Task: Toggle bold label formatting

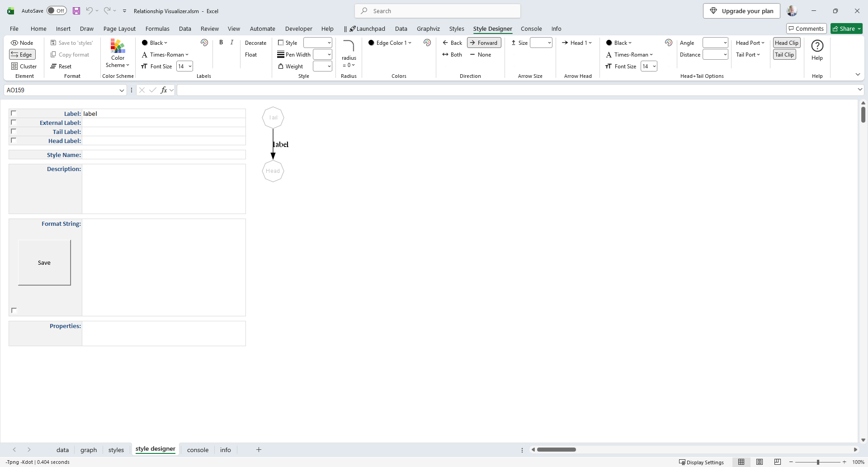Action: coord(221,42)
